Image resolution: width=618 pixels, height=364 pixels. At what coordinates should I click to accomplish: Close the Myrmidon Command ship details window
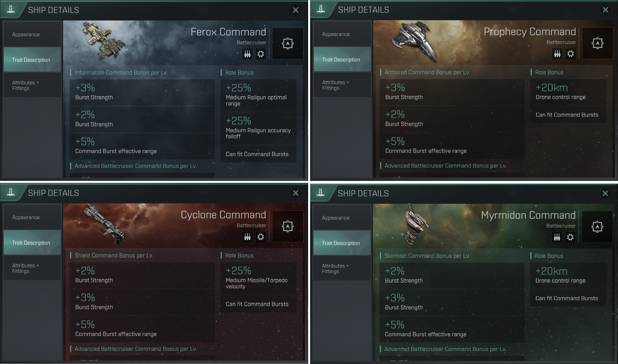pos(605,193)
